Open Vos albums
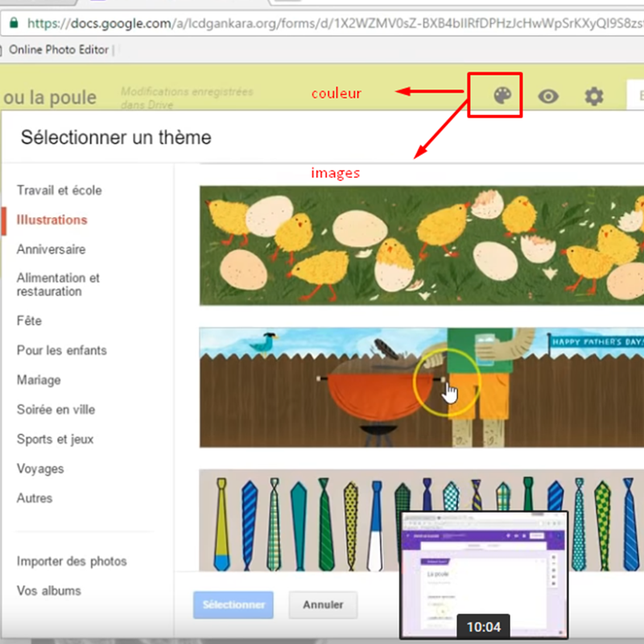Screen dimensions: 644x644 (x=49, y=591)
